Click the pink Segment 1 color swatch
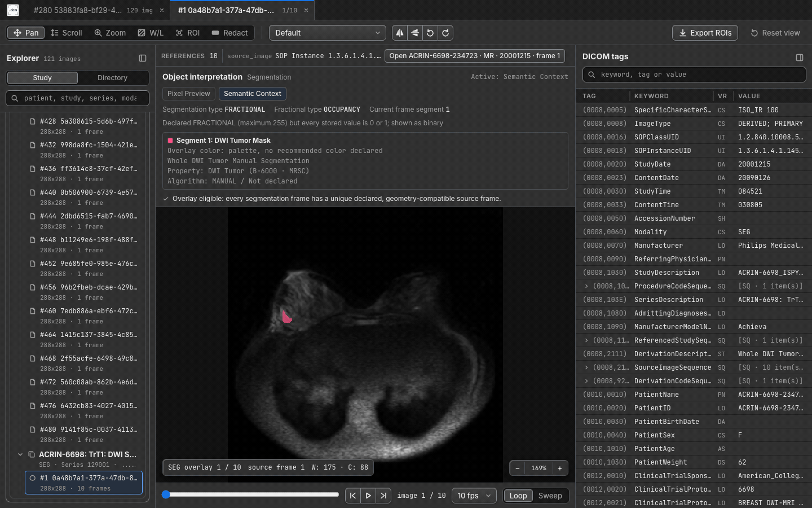Image resolution: width=812 pixels, height=508 pixels. 170,141
